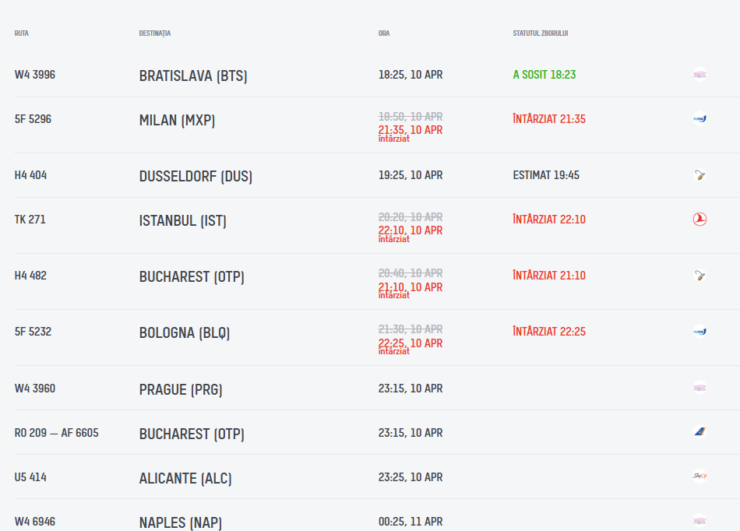
Task: Click the Wizz Air logo for Naples flight
Action: 700,520
